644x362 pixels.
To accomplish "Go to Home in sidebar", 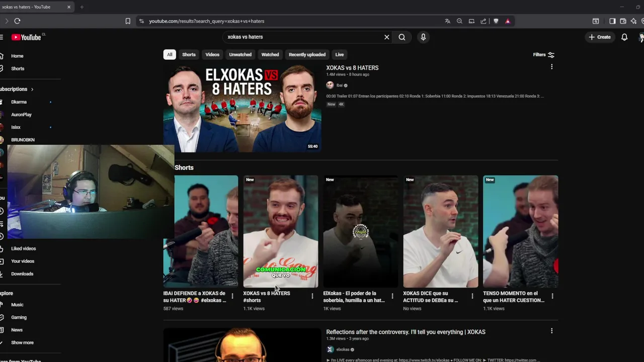I will tap(17, 56).
